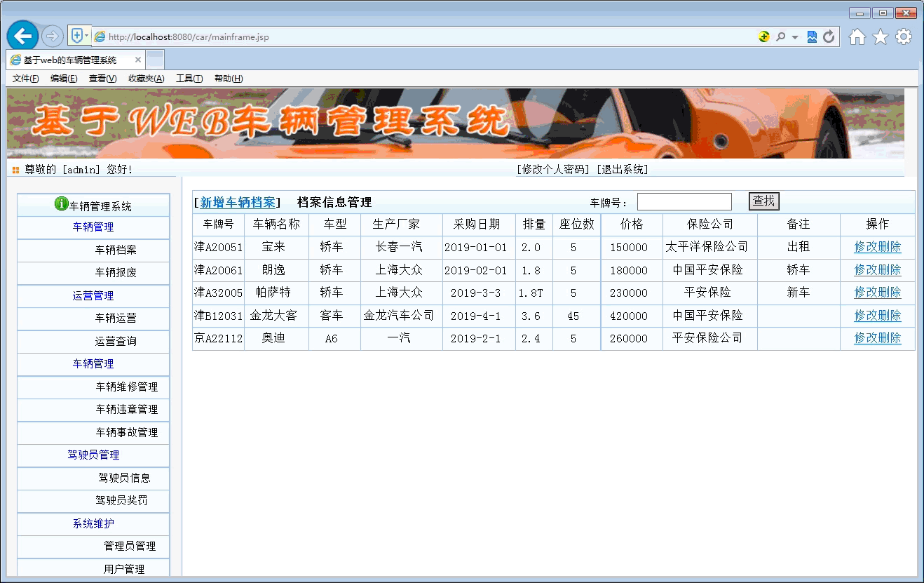Image resolution: width=924 pixels, height=583 pixels.
Task: Open 车辆维修管理 in the sidebar
Action: (x=127, y=387)
